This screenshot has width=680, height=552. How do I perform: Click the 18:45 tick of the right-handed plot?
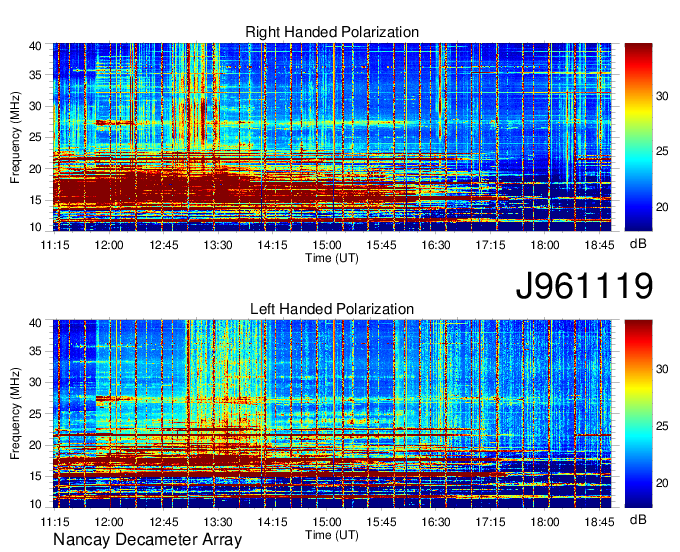(599, 245)
